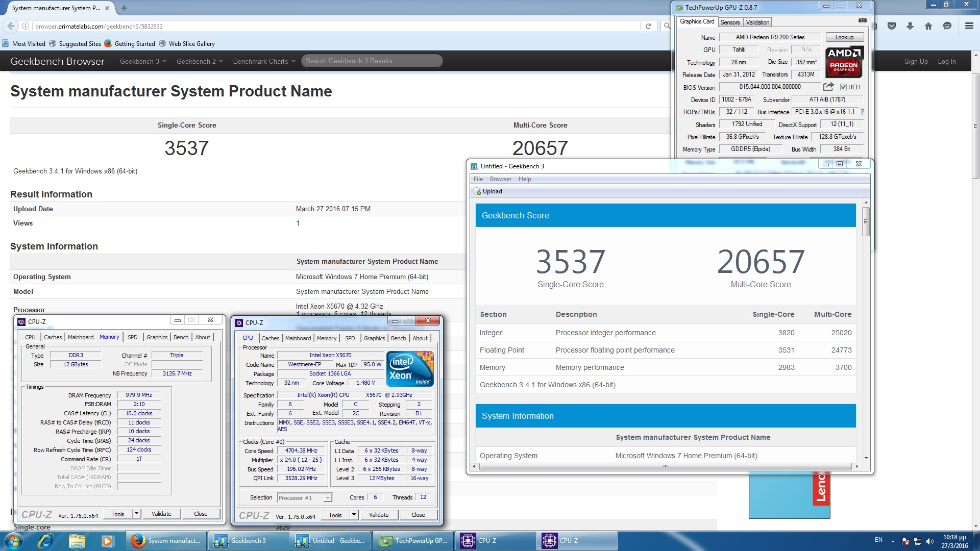Expand the Benchmark Charts dropdown

(x=264, y=61)
